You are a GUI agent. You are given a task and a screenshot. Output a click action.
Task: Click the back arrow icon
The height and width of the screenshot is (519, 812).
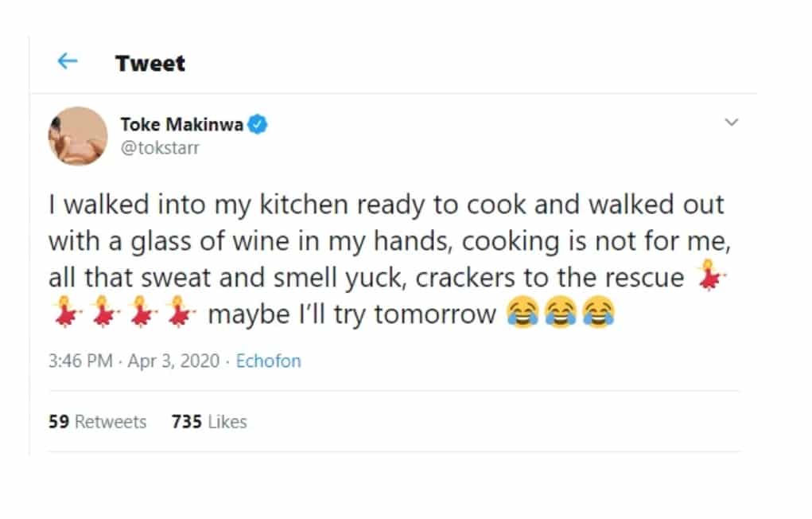[x=68, y=62]
